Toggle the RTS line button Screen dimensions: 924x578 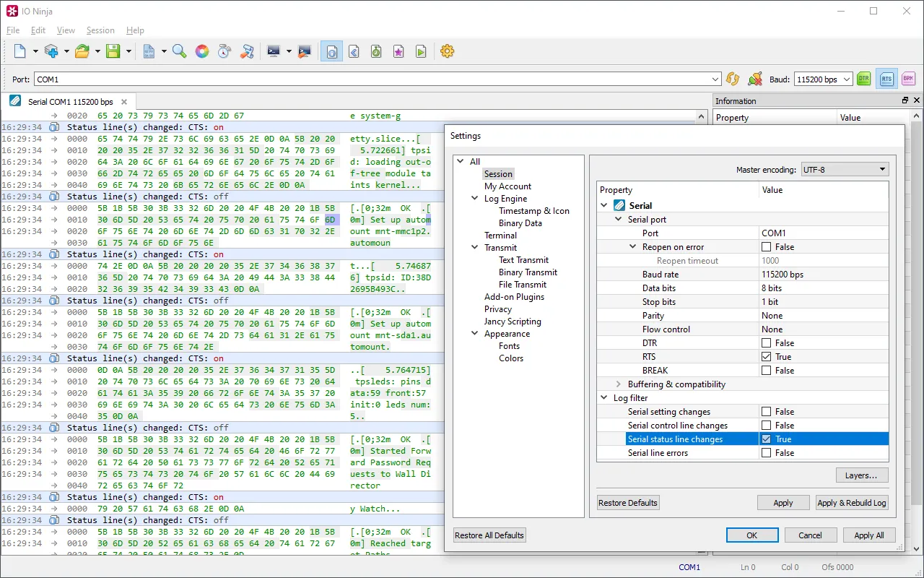coord(886,79)
